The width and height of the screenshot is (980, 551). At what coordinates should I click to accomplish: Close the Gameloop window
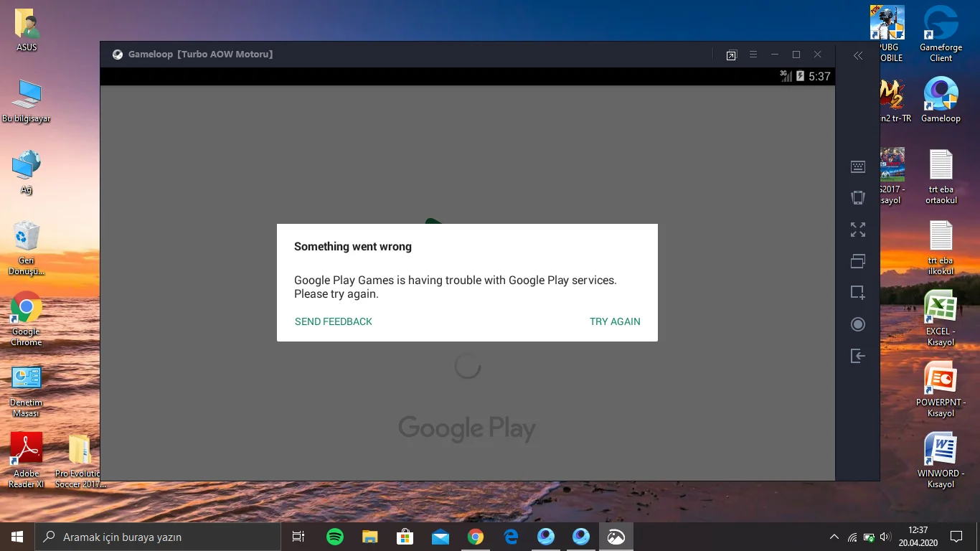pos(818,55)
